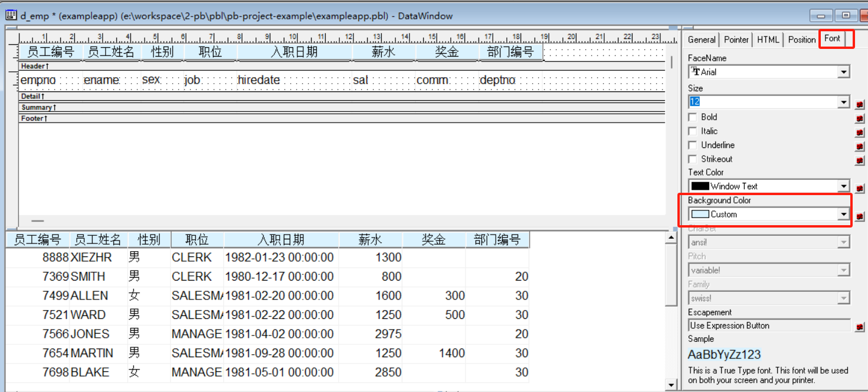Click the light blue Custom color swatch
The width and height of the screenshot is (868, 392).
coord(700,215)
